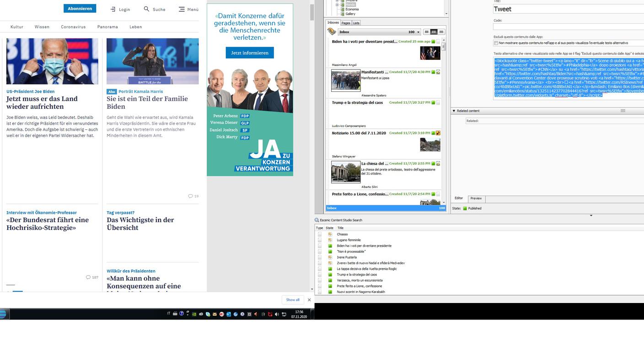The image size is (644, 362).
Task: Go to the Leben section
Action: pyautogui.click(x=136, y=27)
